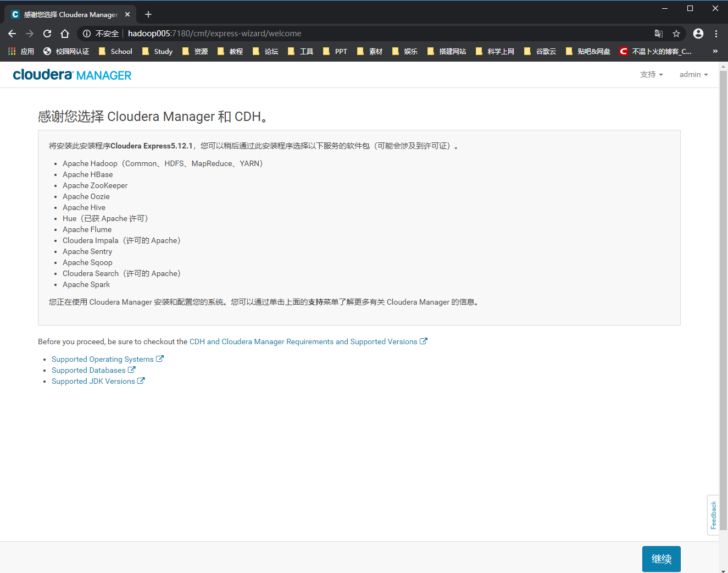Screen dimensions: 728x573
Task: Go back with the browser back arrow
Action: pyautogui.click(x=12, y=34)
